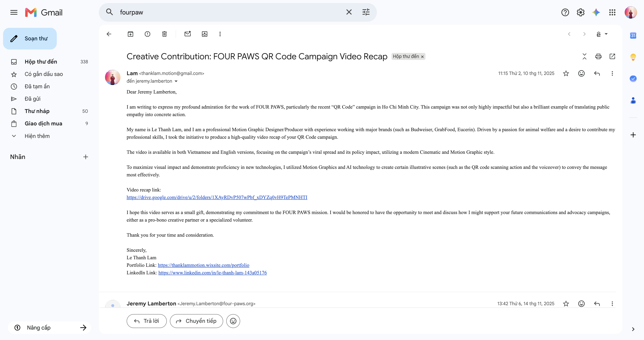Click Soạn thư compose button
644x340 pixels.
coord(30,38)
